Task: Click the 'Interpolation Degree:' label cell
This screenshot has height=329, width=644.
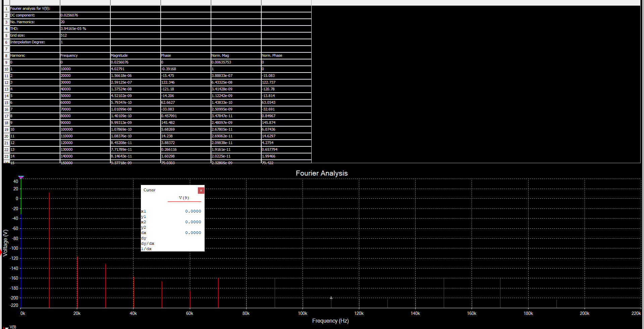Action: [35, 42]
